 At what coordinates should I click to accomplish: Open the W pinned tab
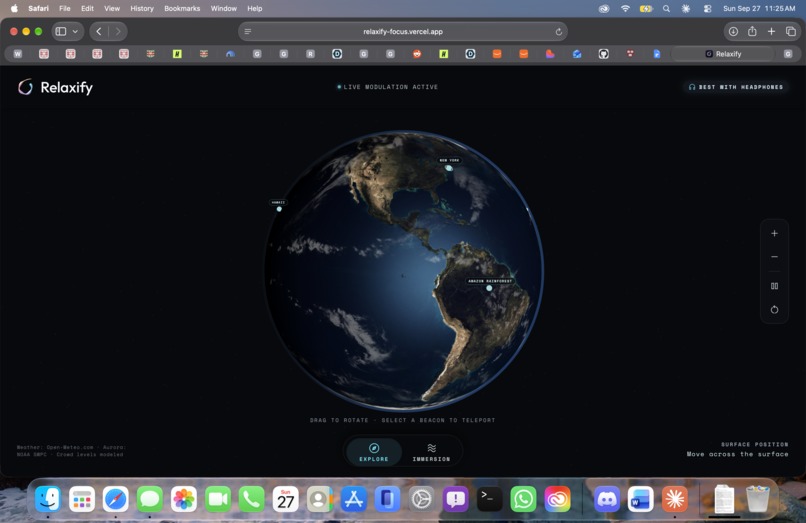(17, 53)
